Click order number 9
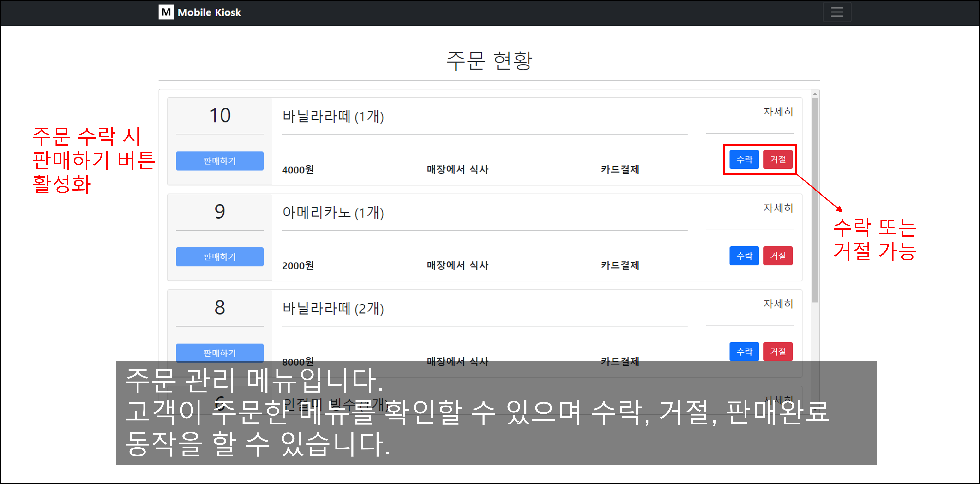 [x=220, y=211]
